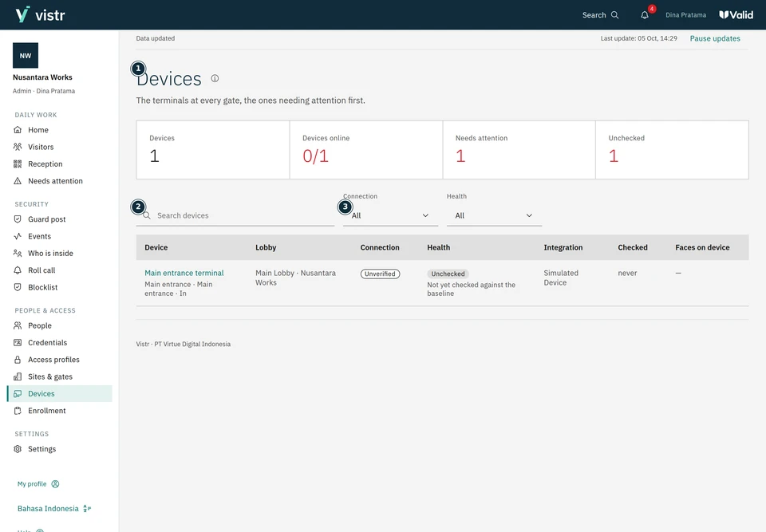Go to Who is inside
The height and width of the screenshot is (532, 766).
[x=50, y=254]
